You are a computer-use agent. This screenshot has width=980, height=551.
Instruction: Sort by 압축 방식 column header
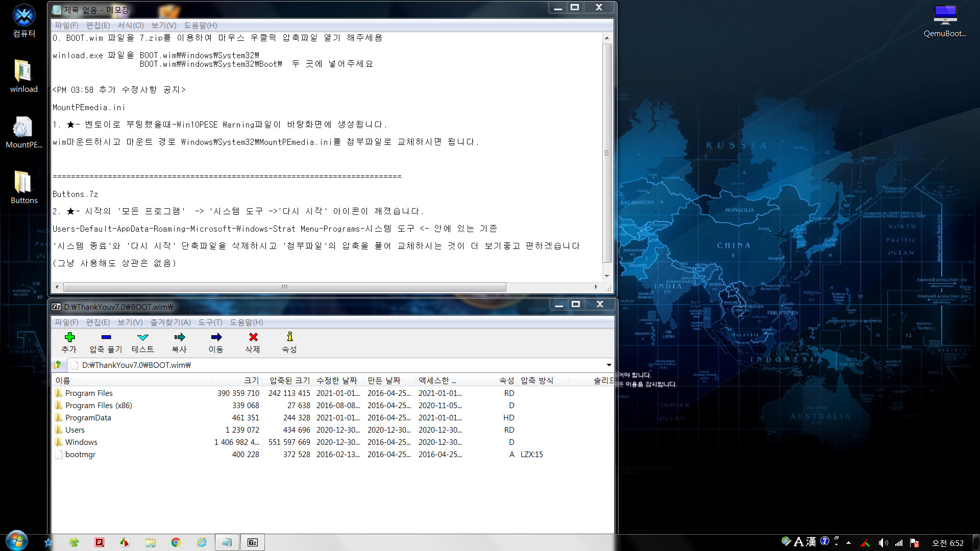click(x=543, y=380)
